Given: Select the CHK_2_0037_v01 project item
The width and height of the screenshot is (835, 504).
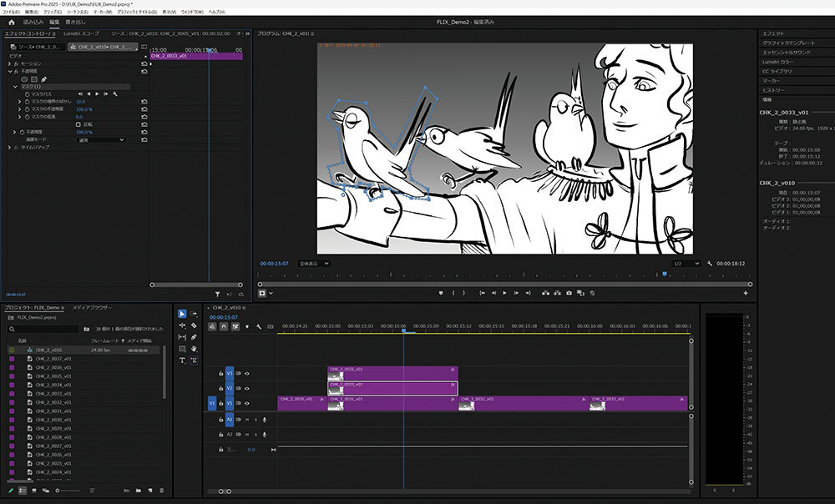Looking at the screenshot, I should pyautogui.click(x=53, y=359).
